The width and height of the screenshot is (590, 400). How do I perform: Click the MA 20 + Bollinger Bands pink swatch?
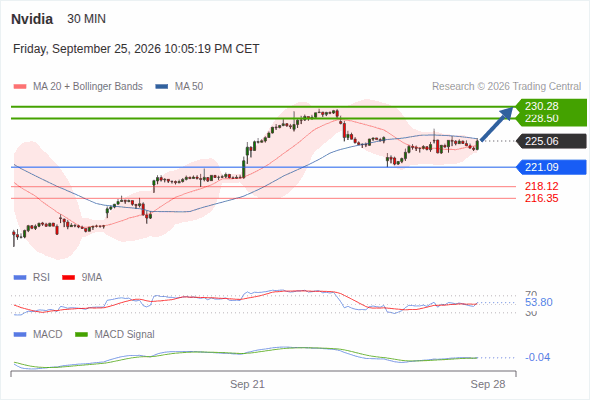click(20, 87)
